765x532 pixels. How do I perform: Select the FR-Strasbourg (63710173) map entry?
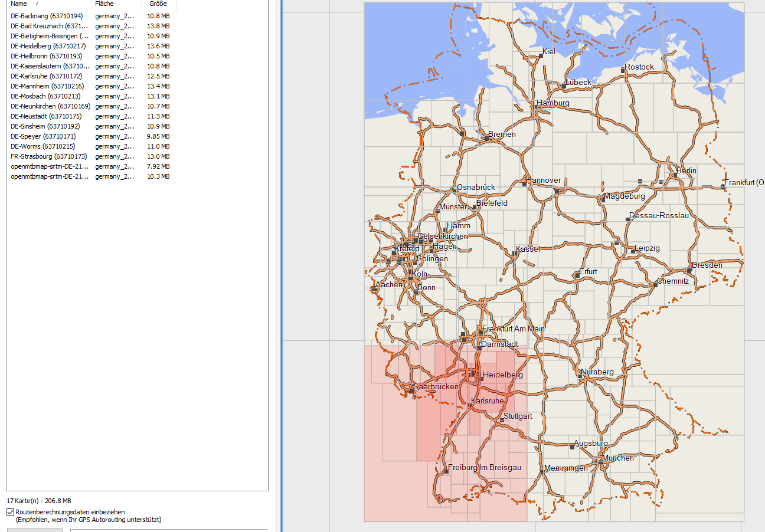(x=48, y=156)
